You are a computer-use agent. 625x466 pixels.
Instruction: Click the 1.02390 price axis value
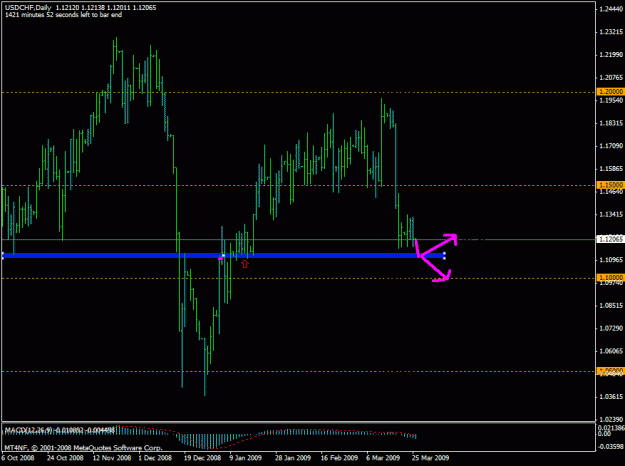[611, 419]
